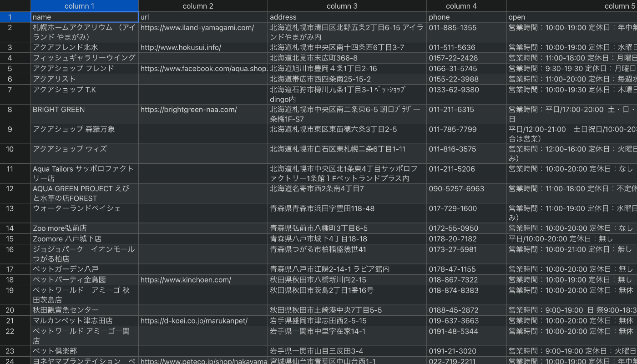637x364 pixels.
Task: Select the 'Aqua Tailors サッポロファクトリー店' cell
Action: pos(85,174)
